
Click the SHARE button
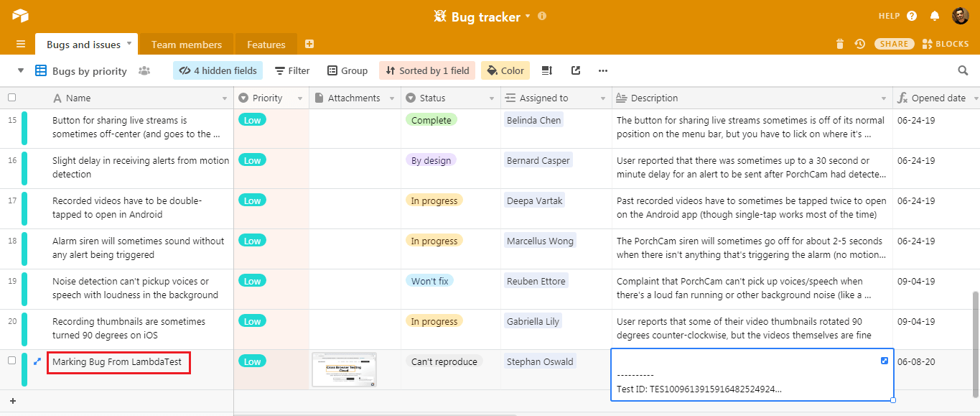click(894, 43)
